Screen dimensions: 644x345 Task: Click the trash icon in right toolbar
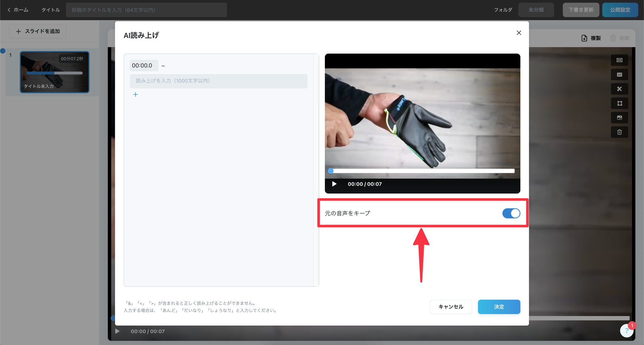(619, 132)
